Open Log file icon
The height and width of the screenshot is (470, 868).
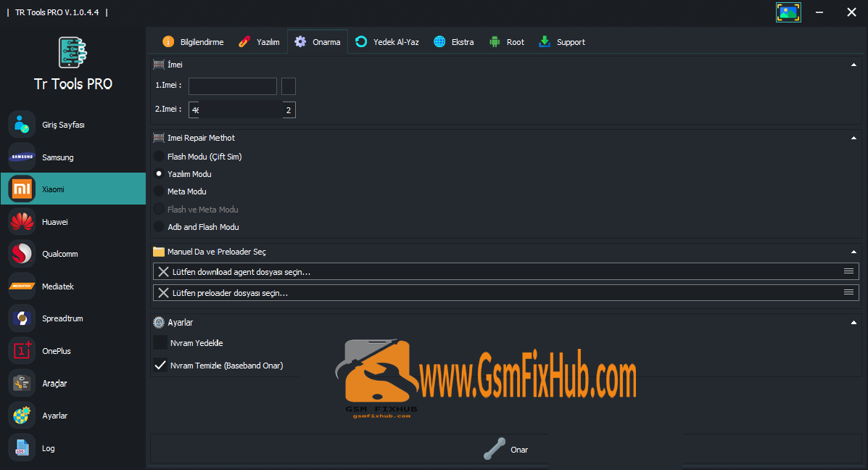[22, 448]
